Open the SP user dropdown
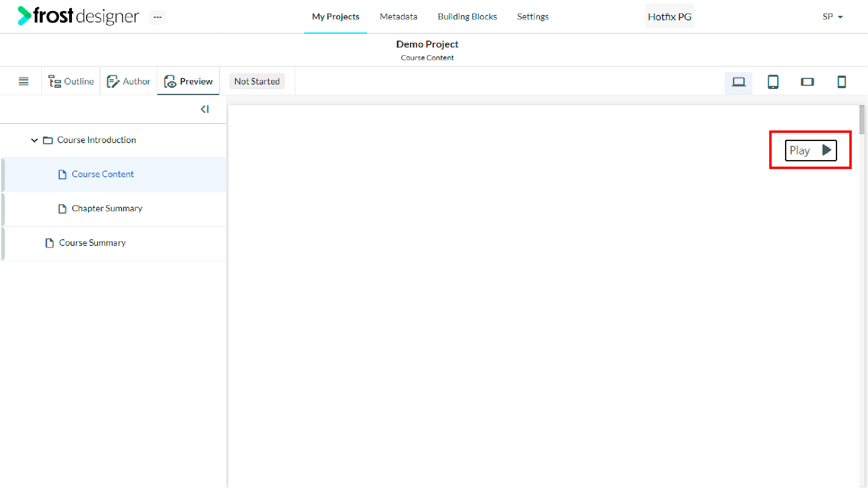 tap(832, 17)
